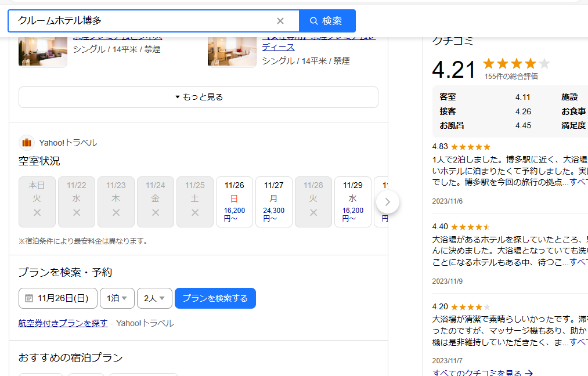Viewport: 588px width, 376px height.
Task: Click the プランを検索する button
Action: click(215, 298)
